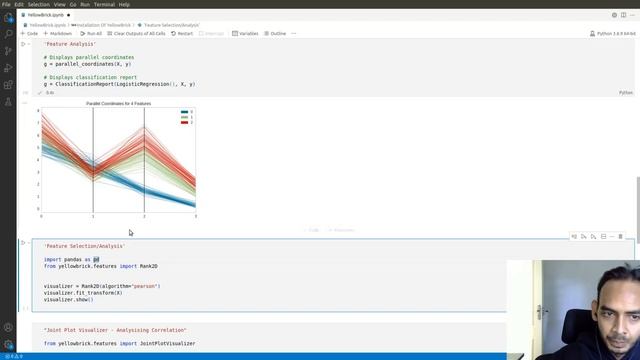Screen dimensions: 640x360
Task: Select the Python 3.8 kernel picker
Action: [613, 33]
